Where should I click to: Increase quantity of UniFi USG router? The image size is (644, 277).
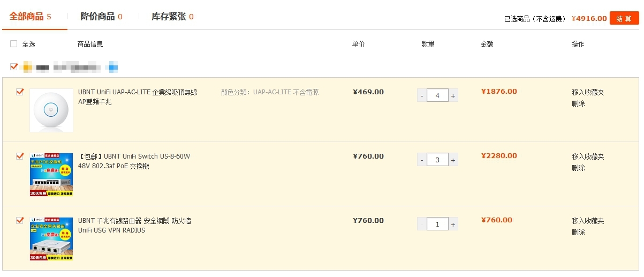pyautogui.click(x=453, y=224)
